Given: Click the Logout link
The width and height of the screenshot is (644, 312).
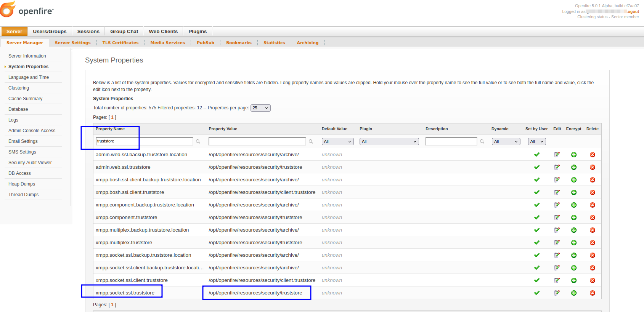Looking at the screenshot, I should pyautogui.click(x=633, y=11).
